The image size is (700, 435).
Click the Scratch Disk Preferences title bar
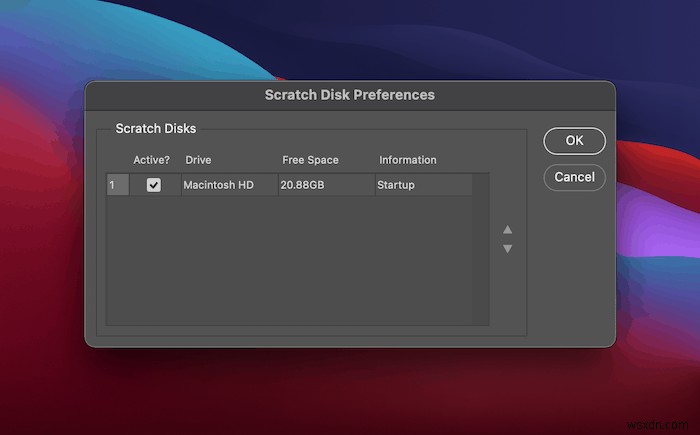click(350, 95)
